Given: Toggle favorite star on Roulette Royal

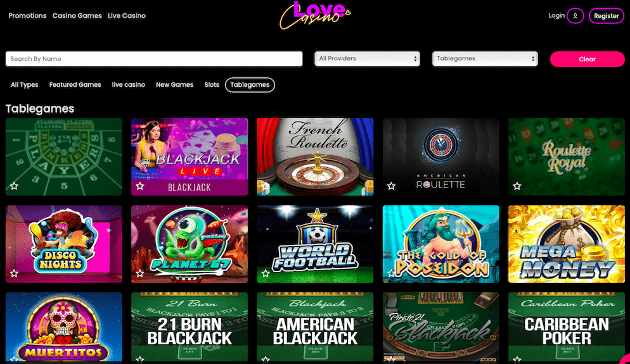Looking at the screenshot, I should [517, 186].
